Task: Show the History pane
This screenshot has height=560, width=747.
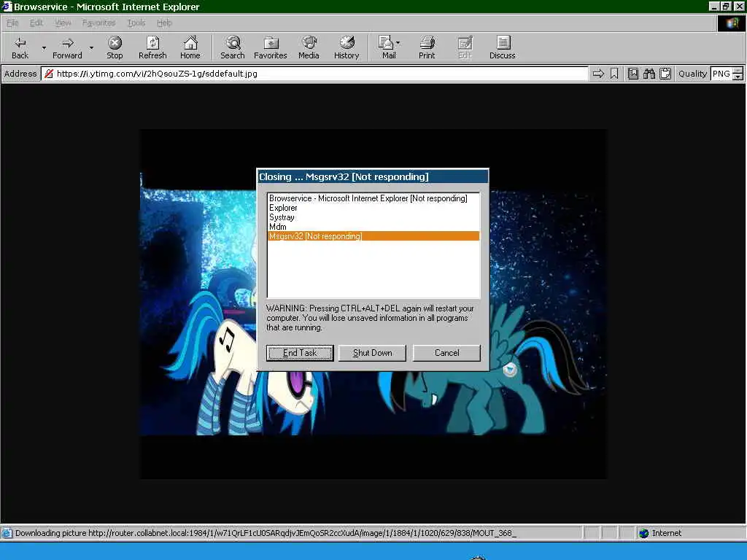Action: pyautogui.click(x=347, y=47)
